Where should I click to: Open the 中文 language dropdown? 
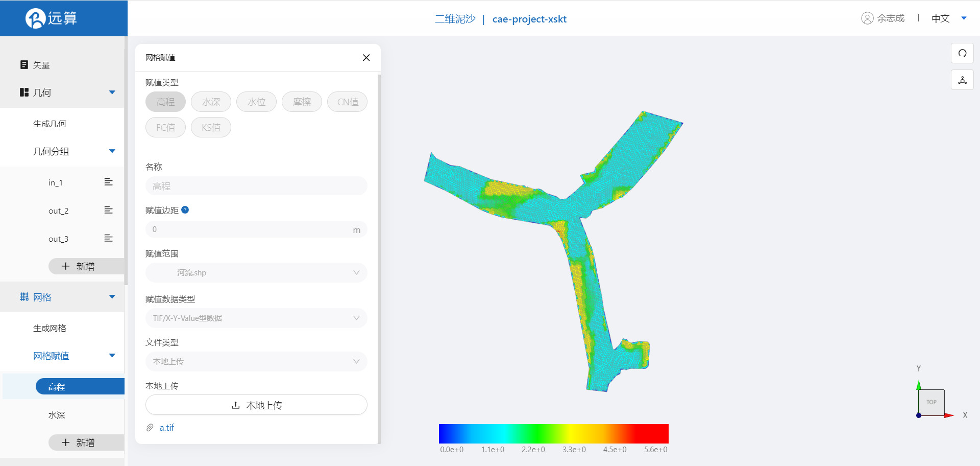pyautogui.click(x=949, y=18)
